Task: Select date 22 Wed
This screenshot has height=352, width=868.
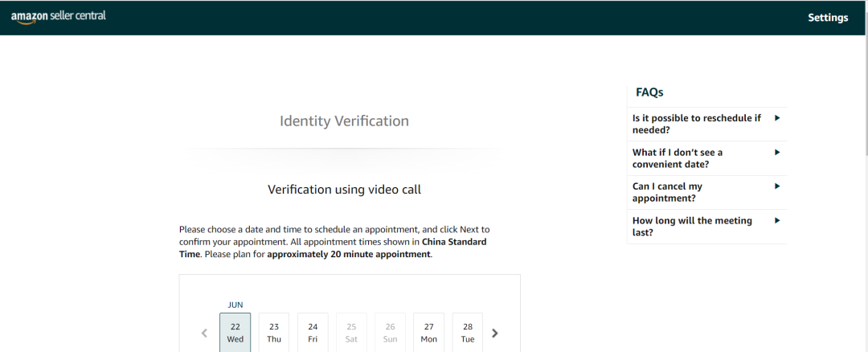Action: (235, 333)
